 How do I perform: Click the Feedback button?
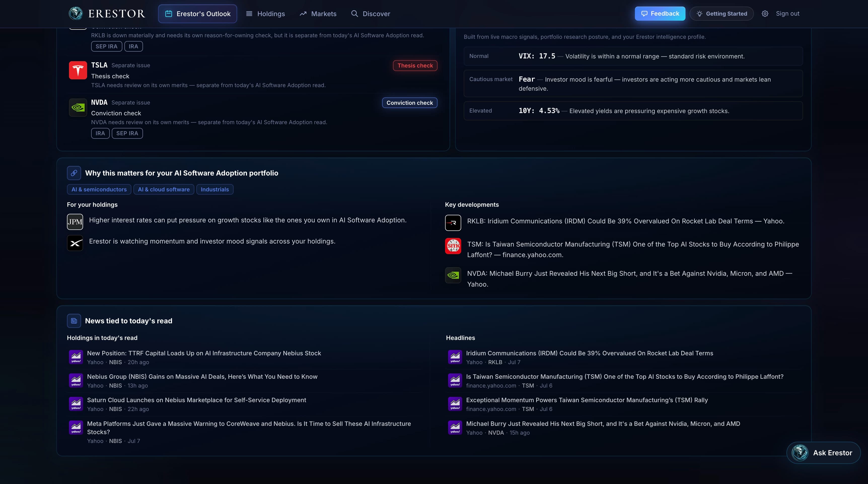tap(660, 14)
